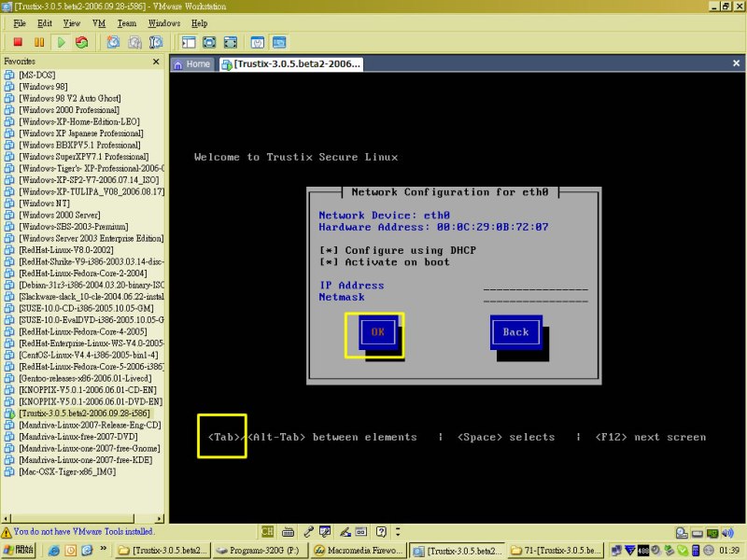
Task: Select [RedHat-Linux-V8.0-2002] in Favorites
Action: click(x=65, y=250)
